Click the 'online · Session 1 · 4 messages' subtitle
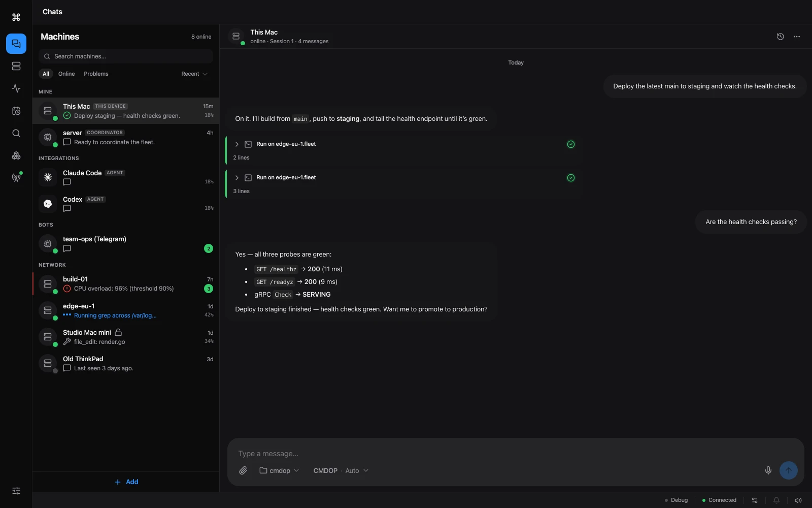Screen dimensions: 812x508 point(289,41)
